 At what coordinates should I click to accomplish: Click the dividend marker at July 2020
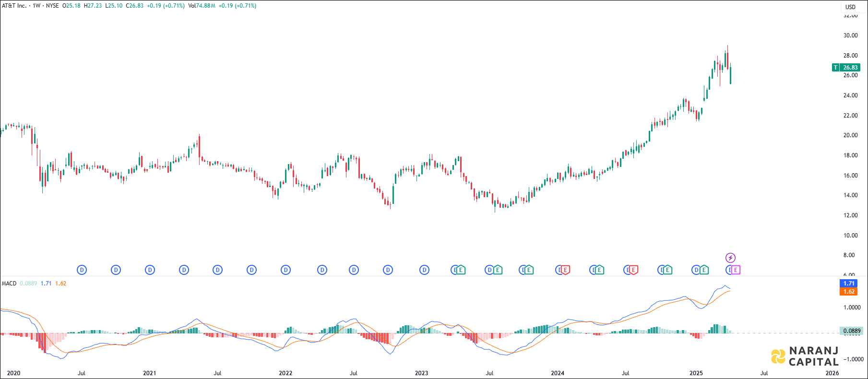click(x=82, y=270)
